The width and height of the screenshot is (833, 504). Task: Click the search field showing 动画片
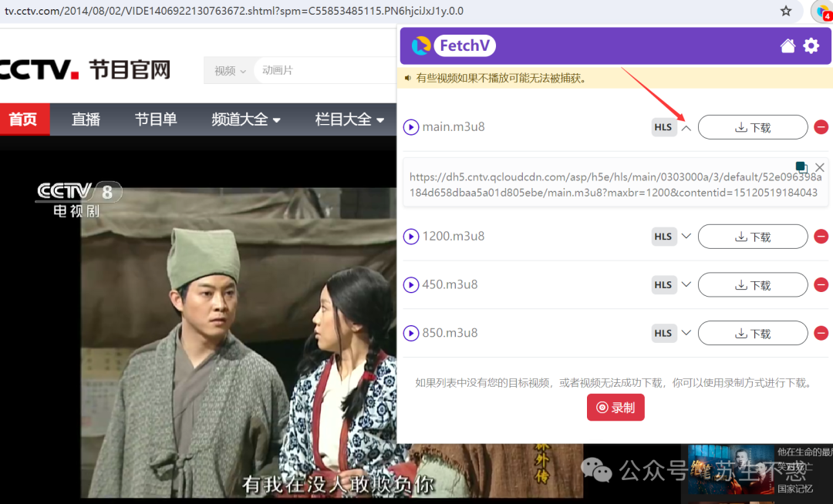click(325, 71)
